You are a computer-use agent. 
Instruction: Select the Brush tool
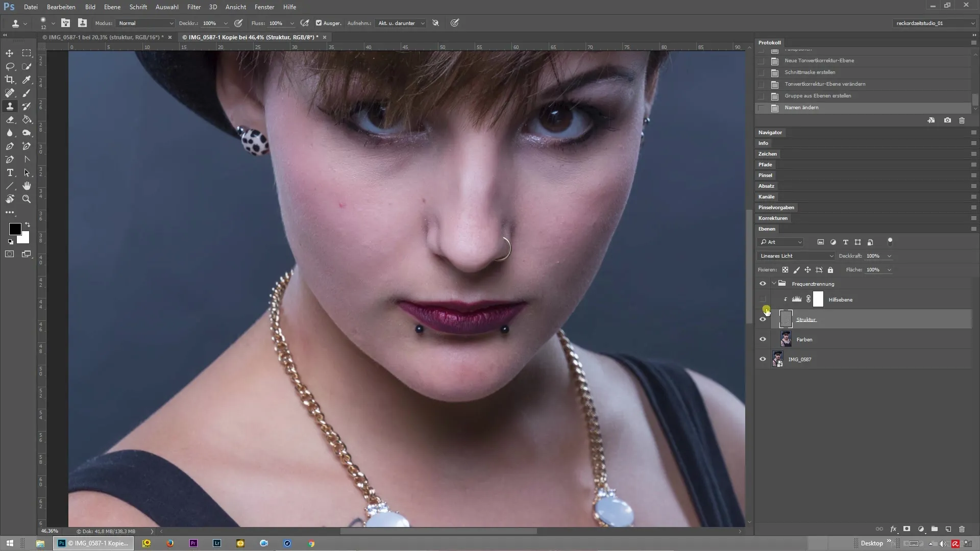tap(27, 93)
